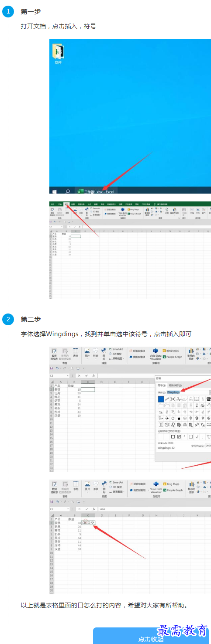Click 获取加载项 in the symbol dialog screenshot
The width and height of the screenshot is (211, 644).
click(x=137, y=351)
